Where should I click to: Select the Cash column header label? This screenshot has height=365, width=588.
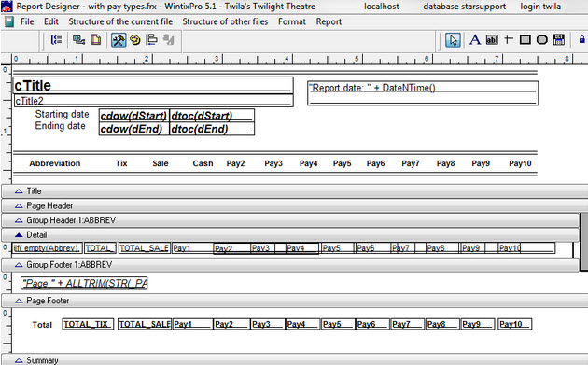203,163
